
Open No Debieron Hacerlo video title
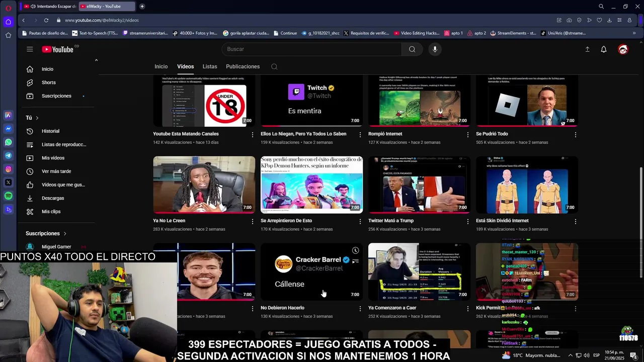[x=282, y=308]
